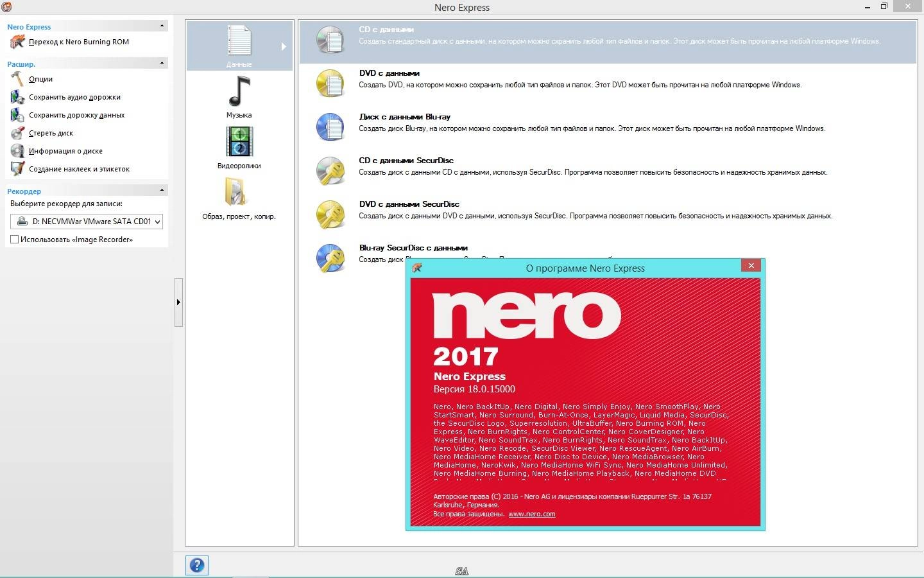Restore down the Nero Express window
This screenshot has height=578, width=924.
884,6
